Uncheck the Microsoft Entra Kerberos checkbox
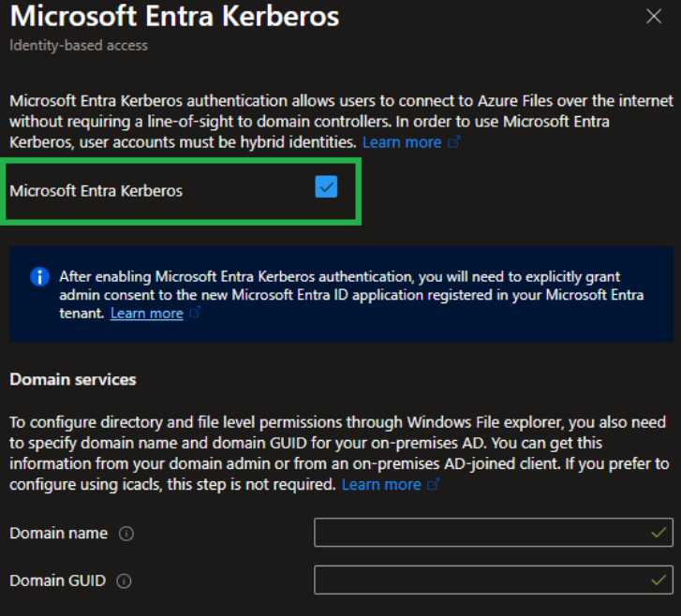 326,188
